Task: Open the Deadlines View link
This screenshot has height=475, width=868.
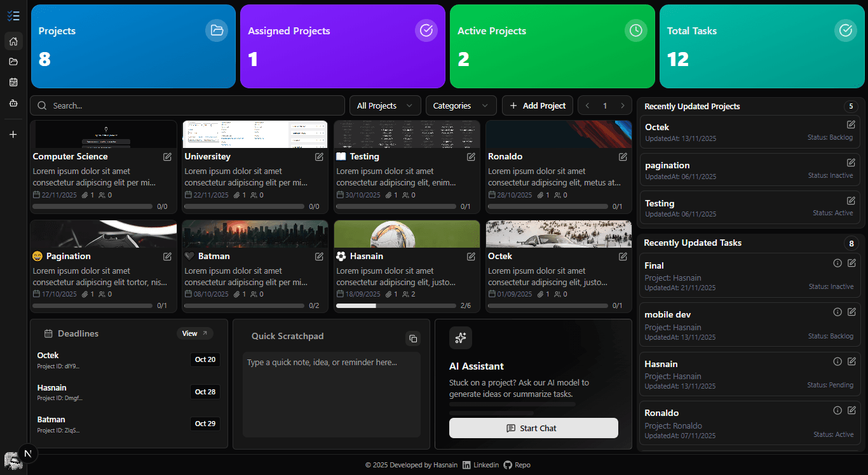Action: click(x=194, y=333)
